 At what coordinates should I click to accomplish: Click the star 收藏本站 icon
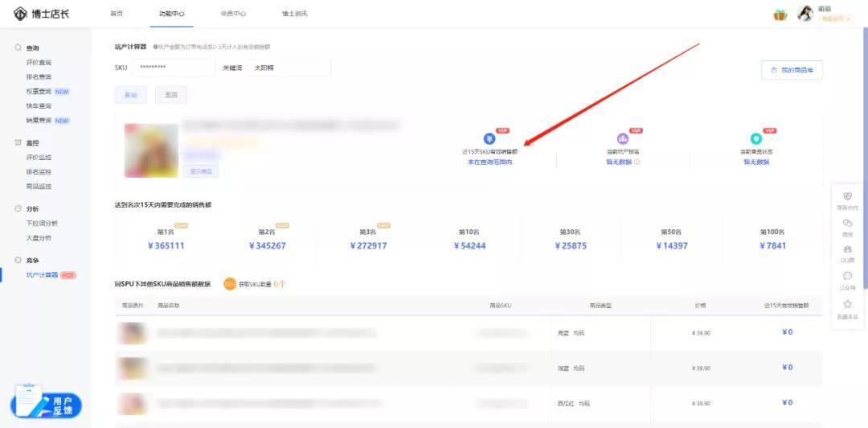click(847, 304)
